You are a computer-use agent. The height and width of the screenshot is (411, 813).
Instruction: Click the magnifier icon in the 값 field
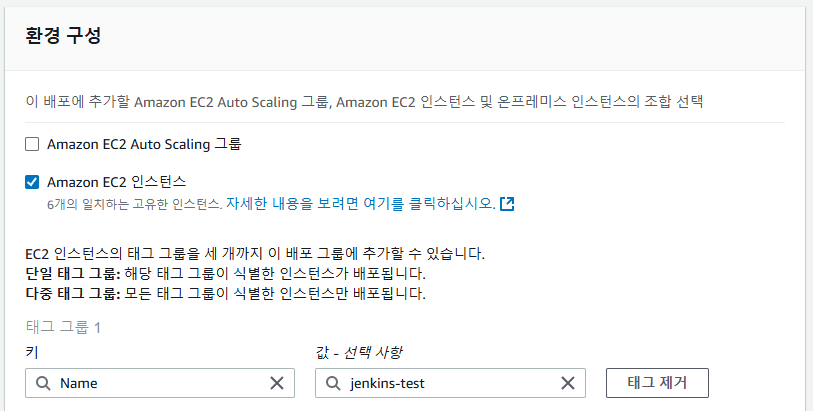click(x=333, y=384)
